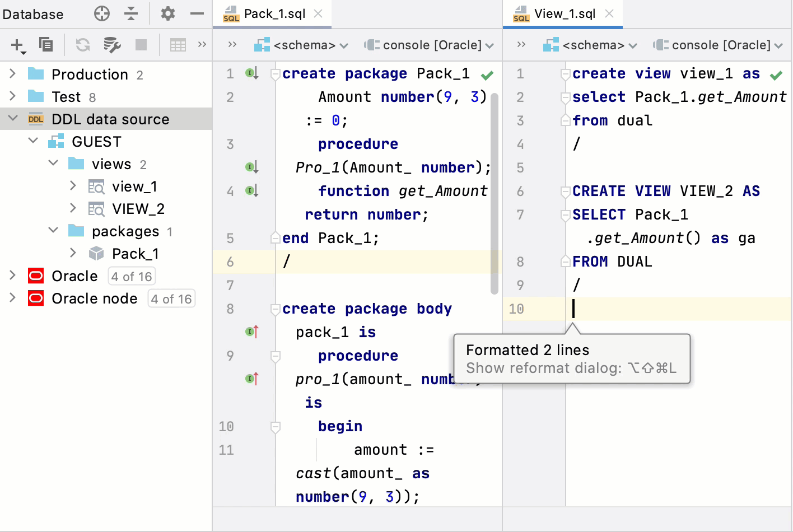Open the Database panel settings gear

(167, 14)
